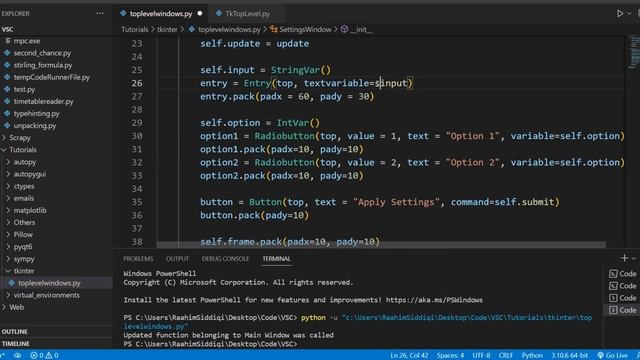Switch to toplevelwindows.py editor tab
Viewport: 640px width, 360px height.
click(x=161, y=13)
